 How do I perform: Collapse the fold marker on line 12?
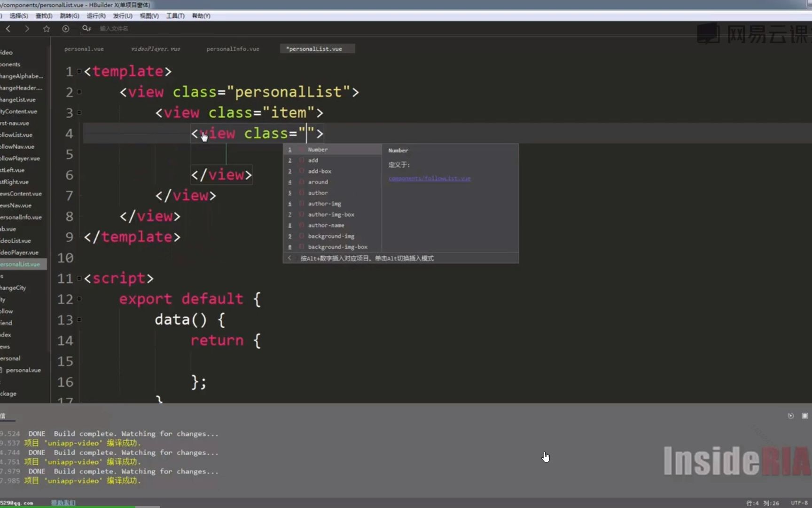click(x=79, y=299)
